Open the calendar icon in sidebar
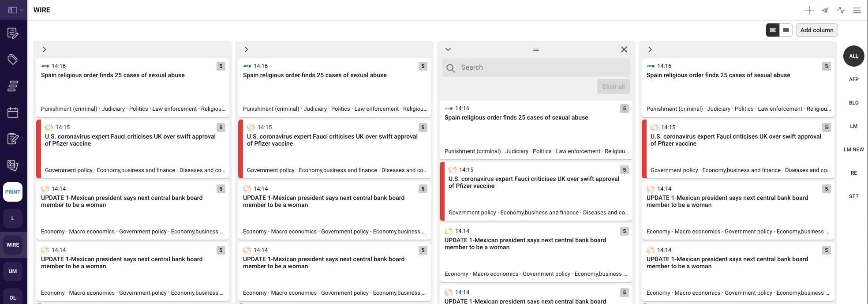Image resolution: width=868 pixels, height=304 pixels. coord(13,113)
